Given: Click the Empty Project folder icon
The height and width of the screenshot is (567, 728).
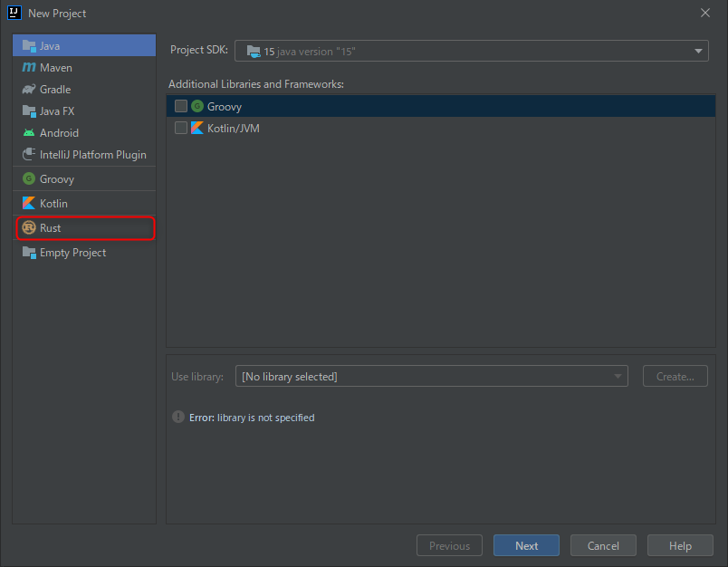Looking at the screenshot, I should (x=29, y=253).
